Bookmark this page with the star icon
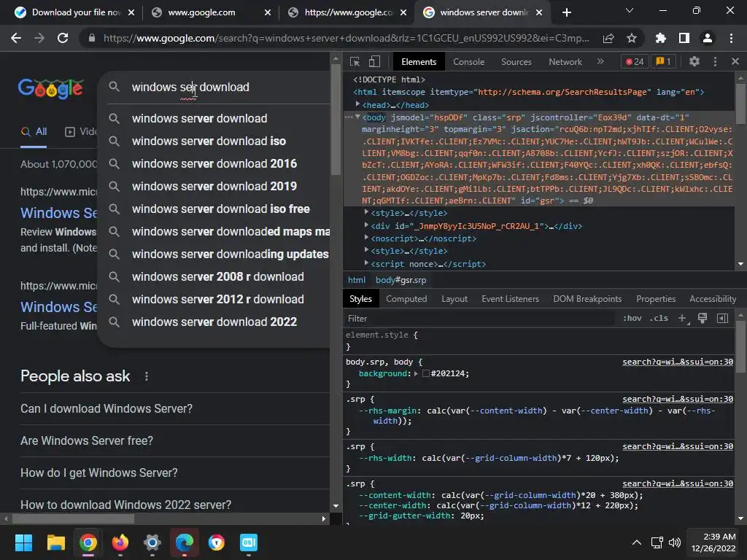This screenshot has width=747, height=560. 631,38
